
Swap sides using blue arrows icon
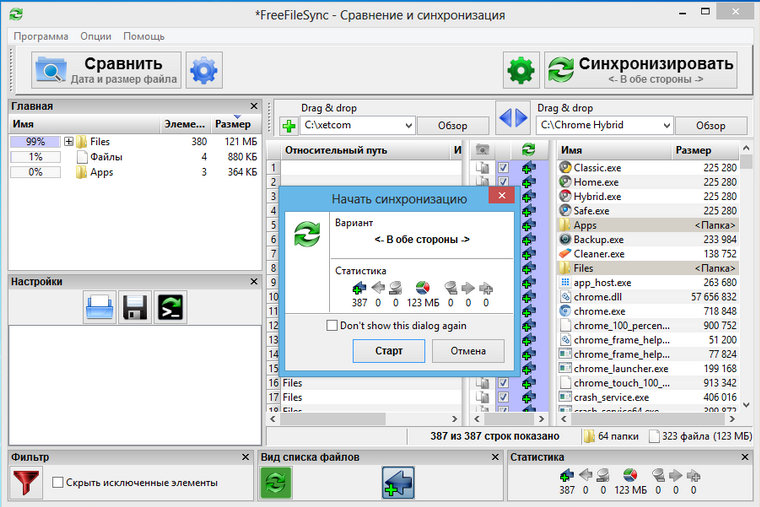[x=513, y=118]
